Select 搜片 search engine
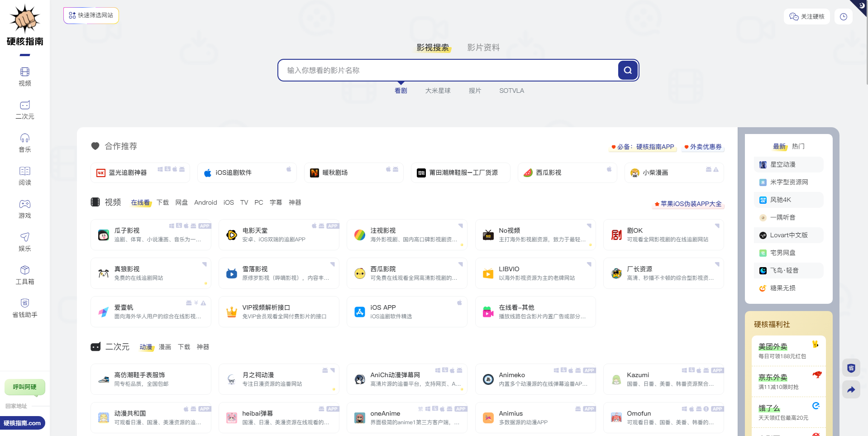The height and width of the screenshot is (436, 868). coord(475,91)
